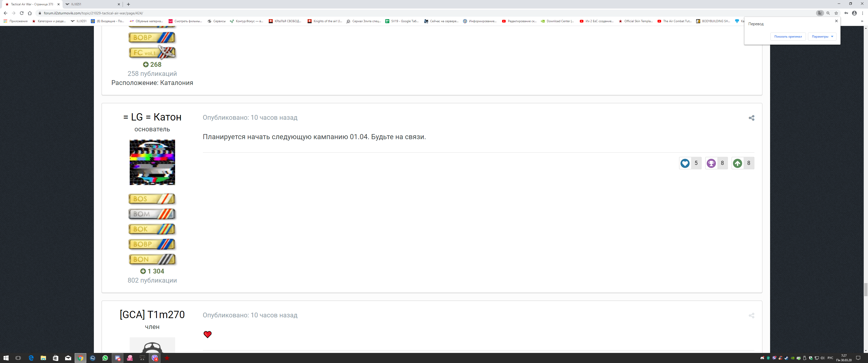Viewport: 868px width, 363px height.
Task: Click the green upvote reaction icon
Action: pos(737,163)
